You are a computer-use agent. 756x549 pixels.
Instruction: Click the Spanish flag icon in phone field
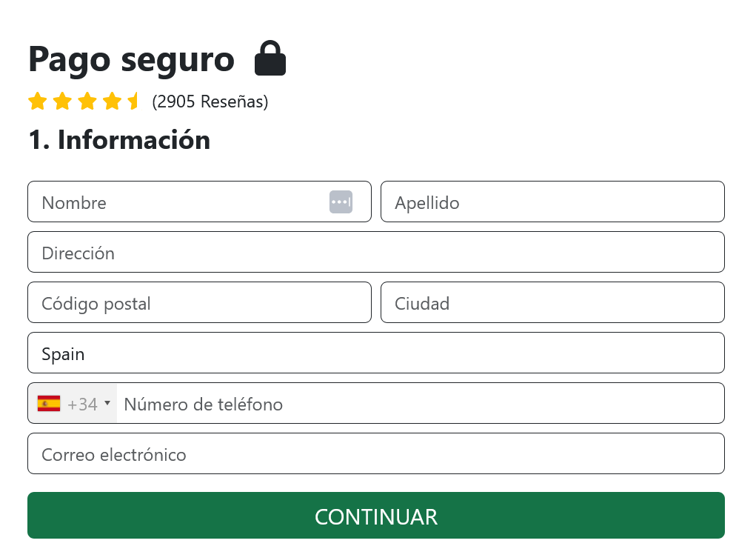48,403
